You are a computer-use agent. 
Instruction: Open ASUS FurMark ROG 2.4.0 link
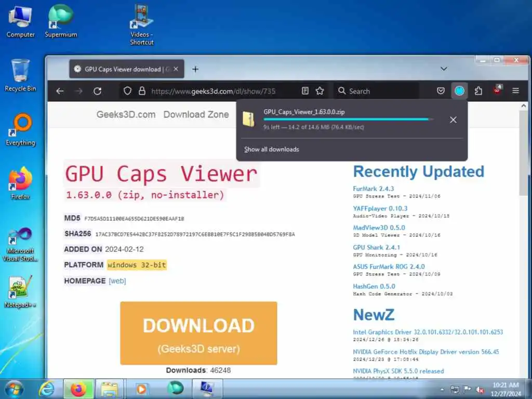(389, 267)
